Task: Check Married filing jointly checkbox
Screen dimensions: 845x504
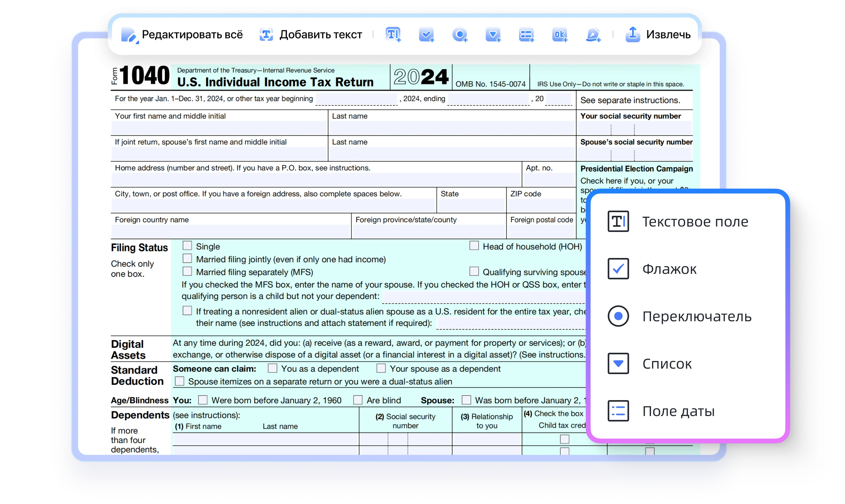Action: pyautogui.click(x=187, y=258)
